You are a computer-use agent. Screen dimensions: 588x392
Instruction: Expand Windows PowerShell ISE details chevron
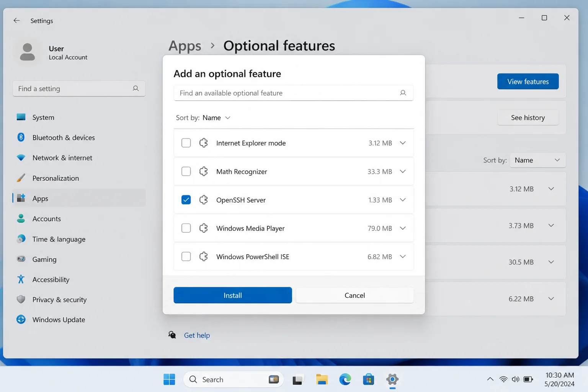(x=403, y=256)
